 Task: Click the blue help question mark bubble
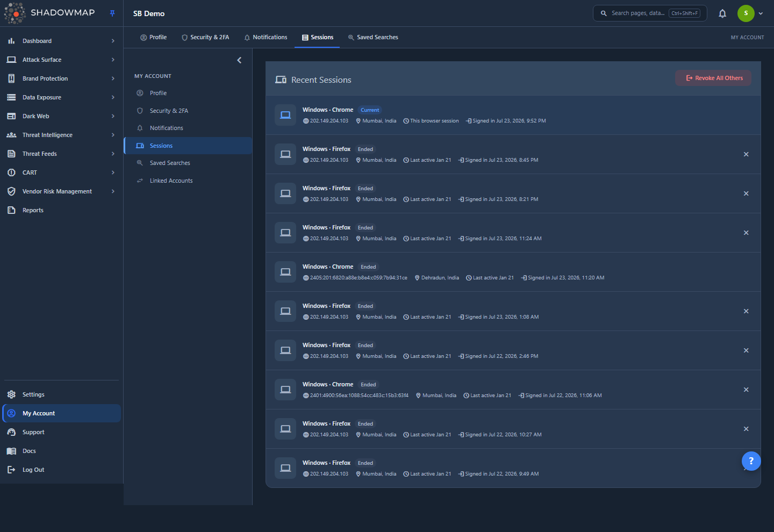[751, 461]
